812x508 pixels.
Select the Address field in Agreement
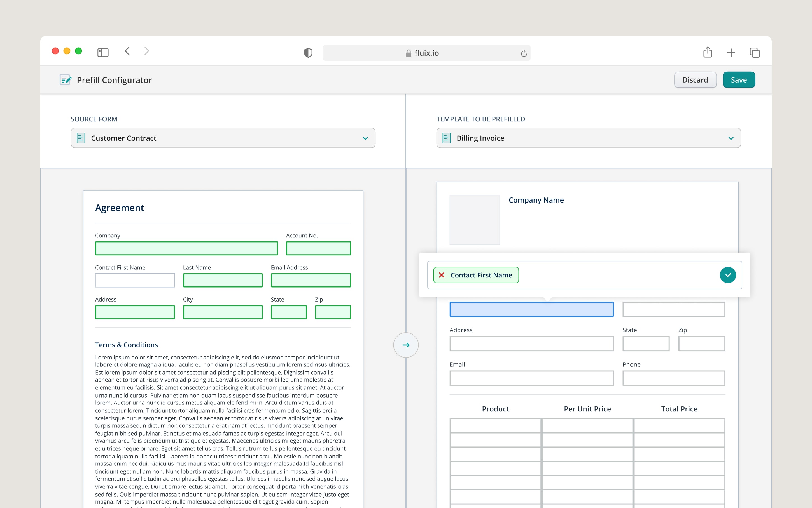[135, 312]
